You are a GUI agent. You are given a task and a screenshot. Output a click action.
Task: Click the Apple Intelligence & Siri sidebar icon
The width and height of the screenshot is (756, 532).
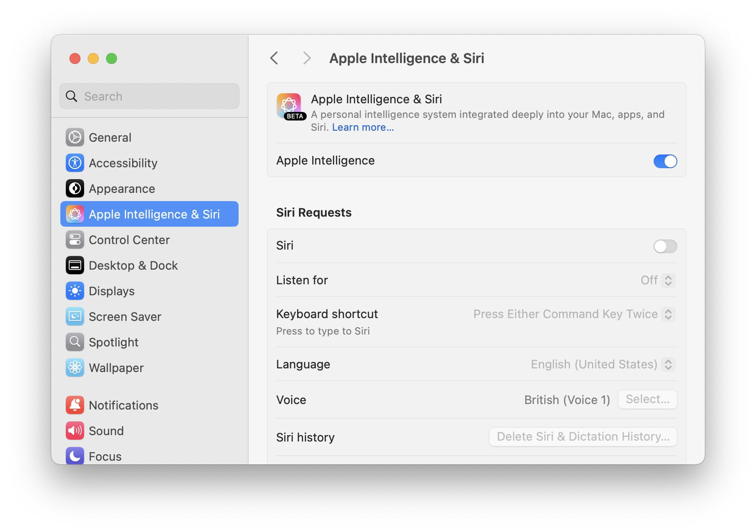(75, 214)
